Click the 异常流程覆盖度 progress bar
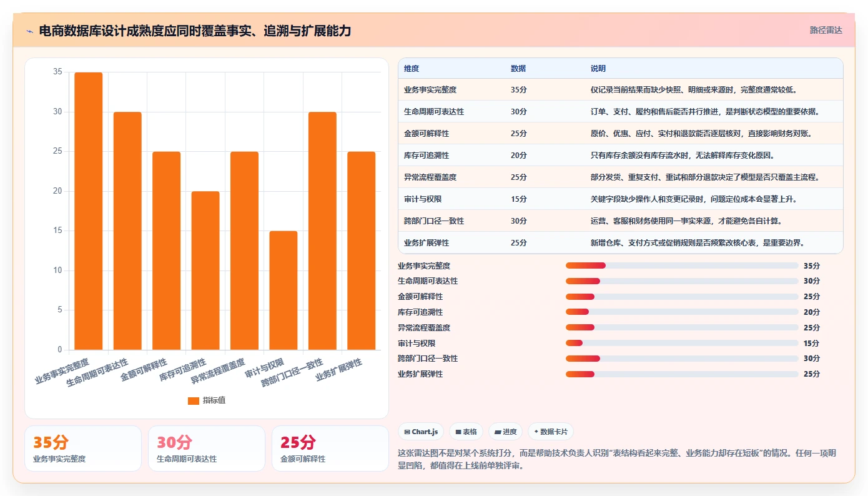 tap(682, 327)
